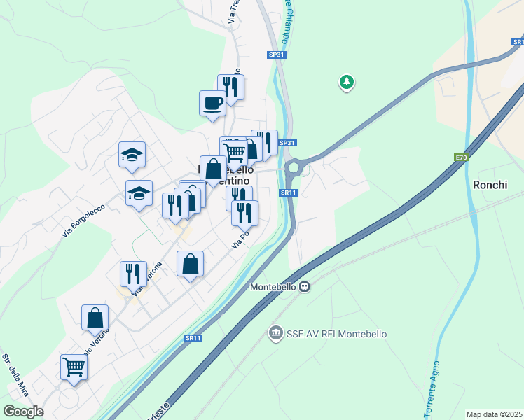Click the SR11 road shield near roundabout
Screen dimensions: 524x420
click(x=289, y=192)
